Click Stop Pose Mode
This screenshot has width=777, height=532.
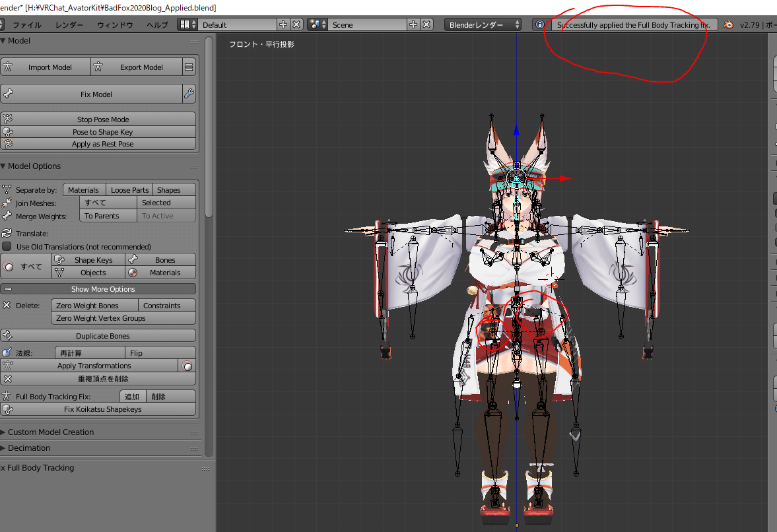point(98,119)
